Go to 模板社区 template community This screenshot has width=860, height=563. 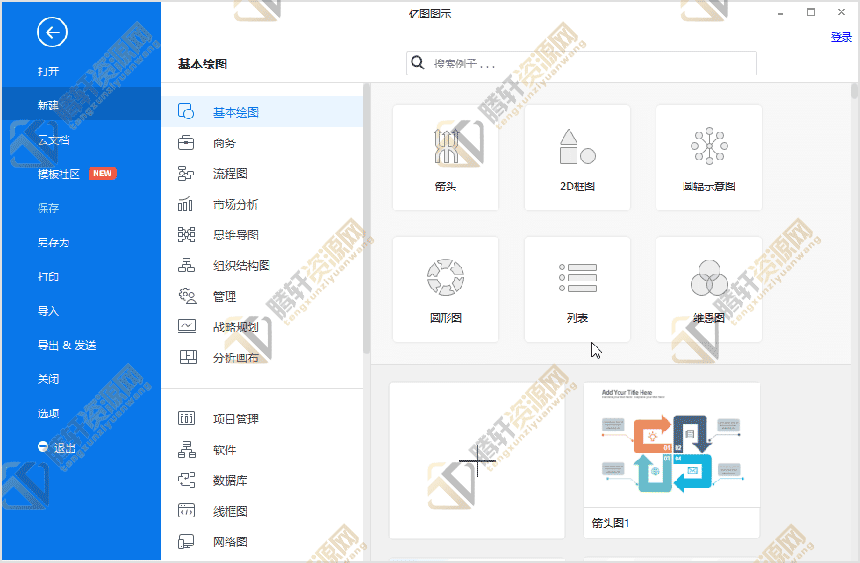[58, 174]
